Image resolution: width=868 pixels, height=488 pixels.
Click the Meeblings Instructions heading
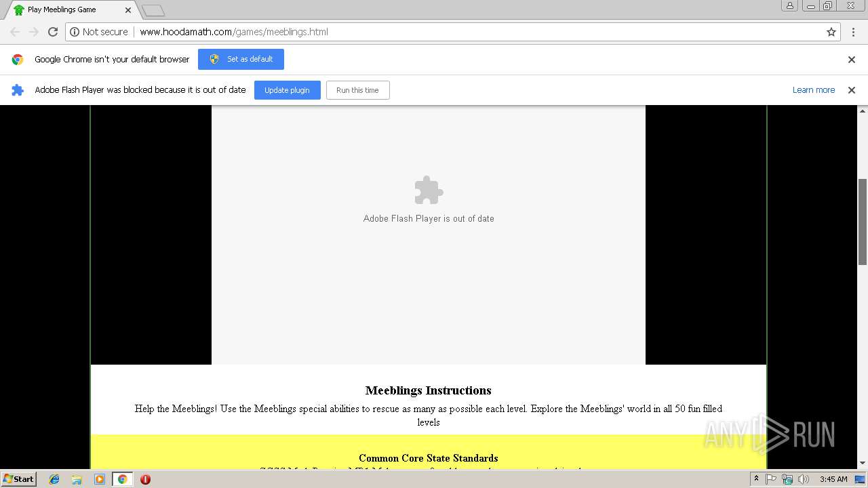click(429, 390)
